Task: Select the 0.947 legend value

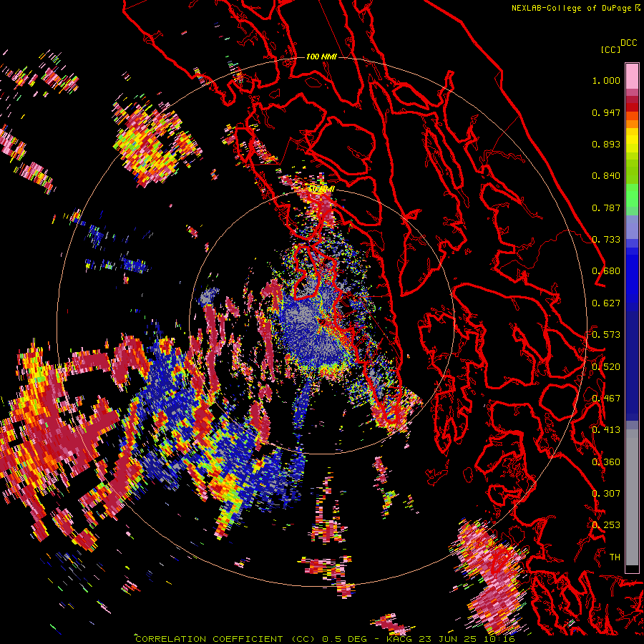Action: [606, 112]
